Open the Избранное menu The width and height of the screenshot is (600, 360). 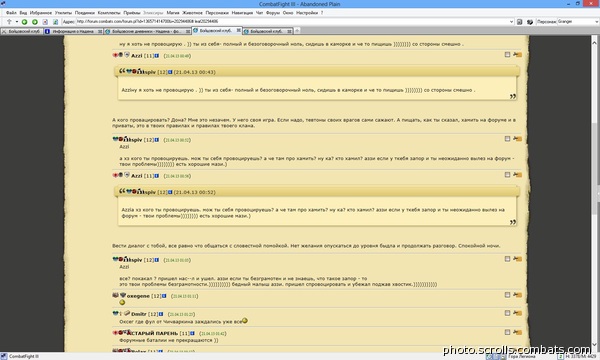[41, 13]
